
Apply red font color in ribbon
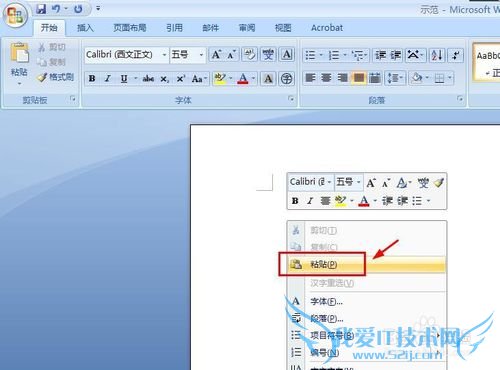243,79
